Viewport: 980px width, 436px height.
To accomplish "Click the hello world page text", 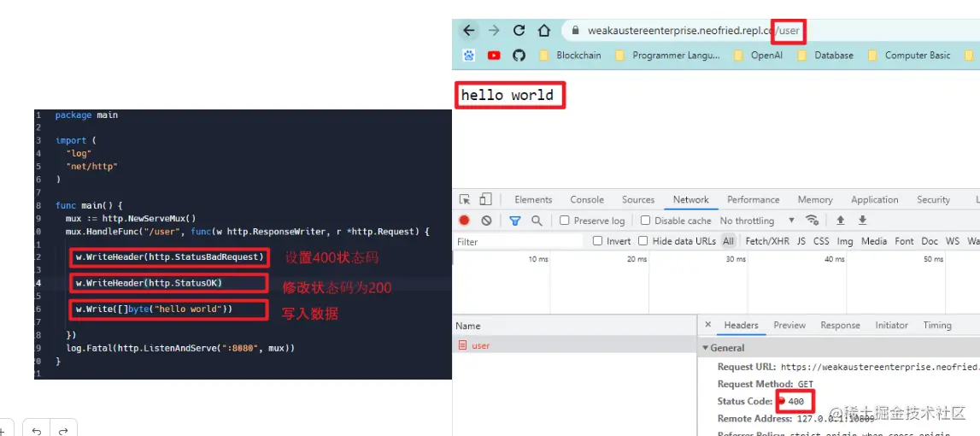I will 507,96.
